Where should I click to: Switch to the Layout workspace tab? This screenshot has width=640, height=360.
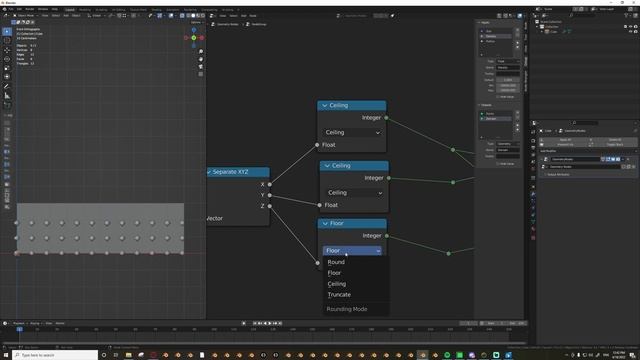[x=70, y=9]
